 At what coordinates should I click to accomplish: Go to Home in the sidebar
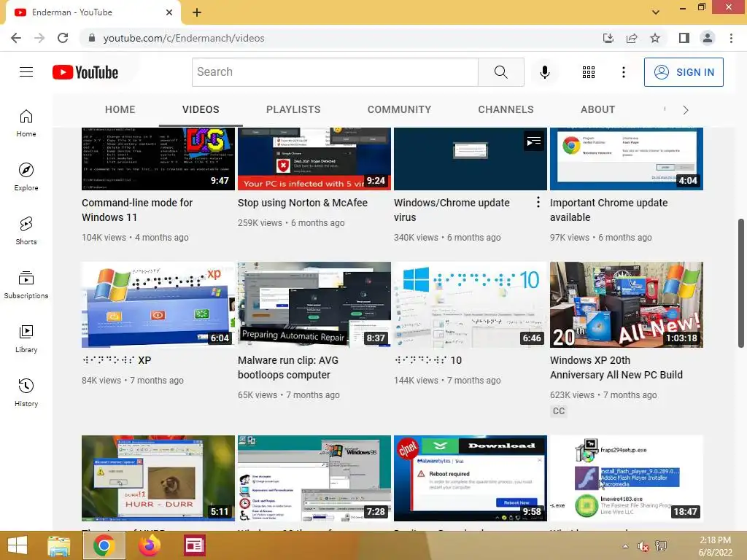(26, 123)
